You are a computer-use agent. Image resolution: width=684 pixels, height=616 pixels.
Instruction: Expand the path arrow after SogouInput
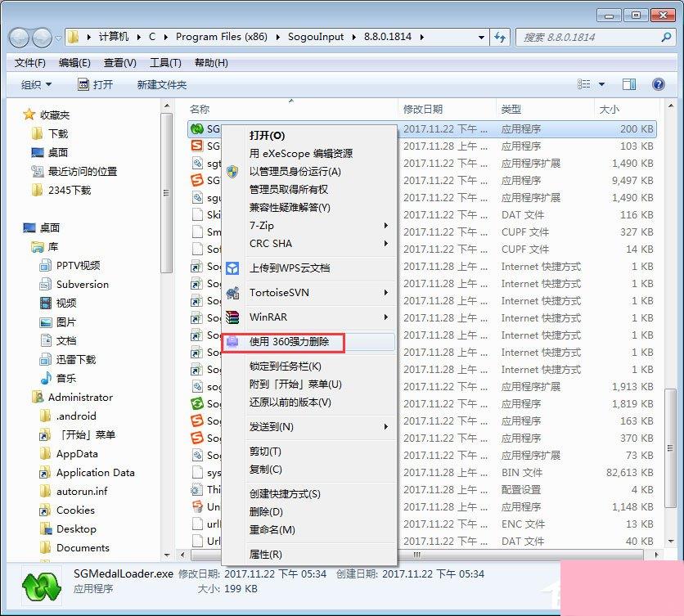click(353, 37)
